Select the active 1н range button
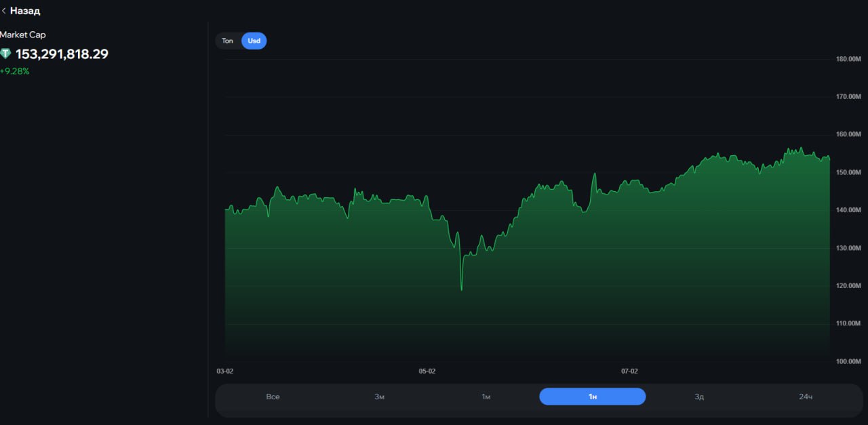Screen dimensions: 868x425 (592, 397)
